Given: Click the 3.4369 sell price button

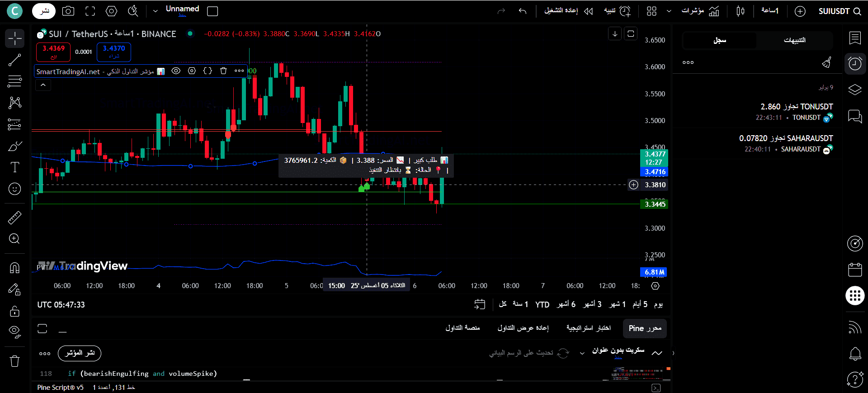Looking at the screenshot, I should [53, 52].
